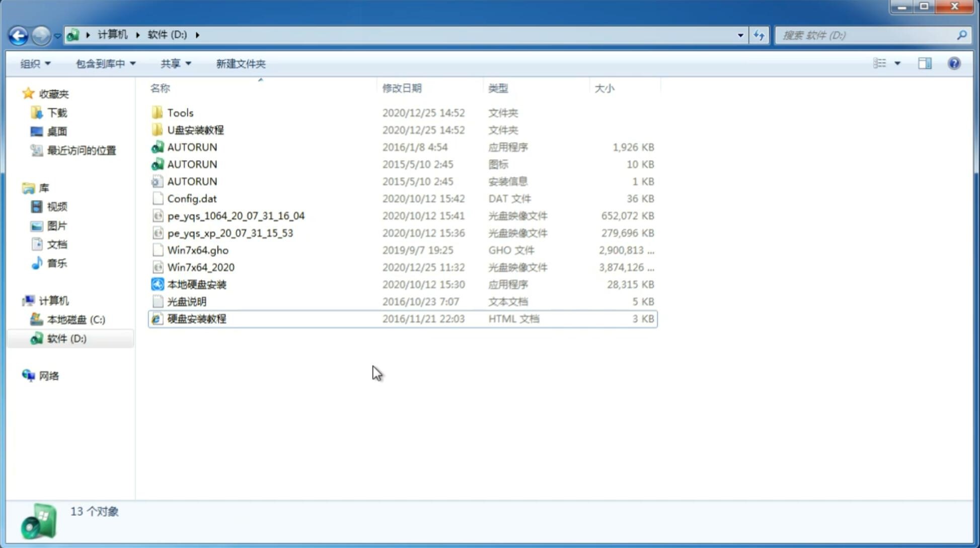The height and width of the screenshot is (548, 980).
Task: Toggle details pane view icon
Action: coord(925,62)
